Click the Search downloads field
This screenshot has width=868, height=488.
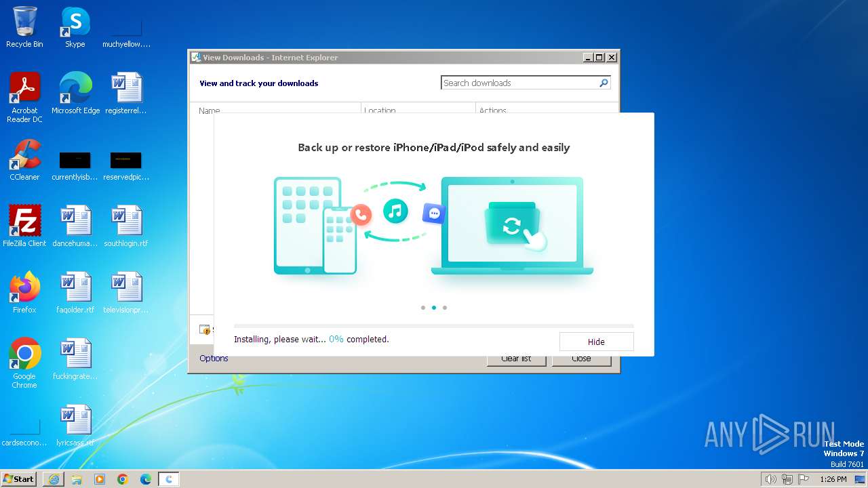click(x=519, y=83)
